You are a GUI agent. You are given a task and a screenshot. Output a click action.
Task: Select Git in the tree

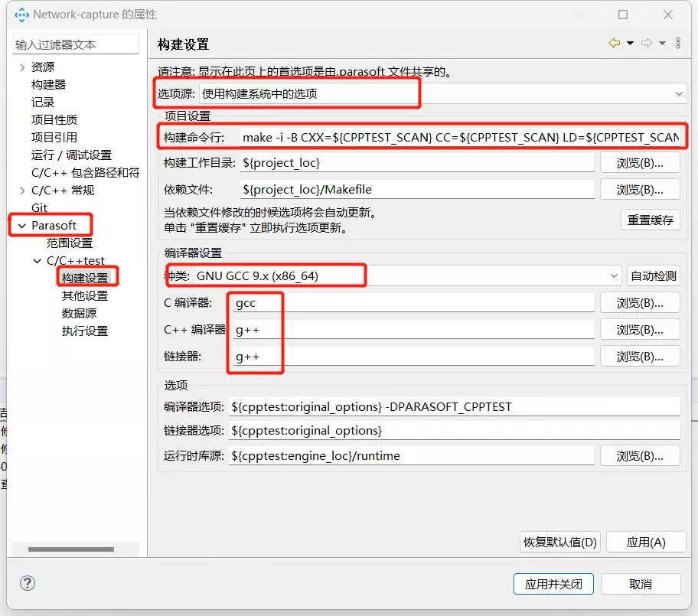pyautogui.click(x=39, y=208)
